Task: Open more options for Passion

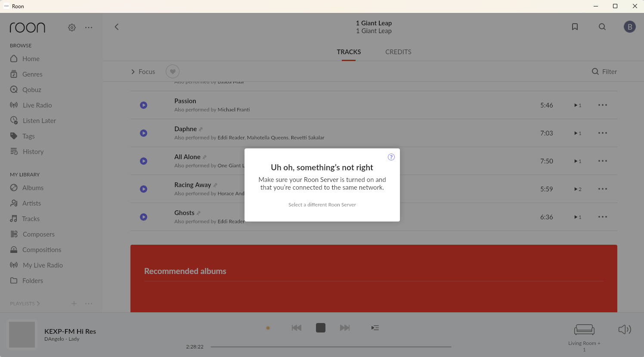Action: (603, 105)
